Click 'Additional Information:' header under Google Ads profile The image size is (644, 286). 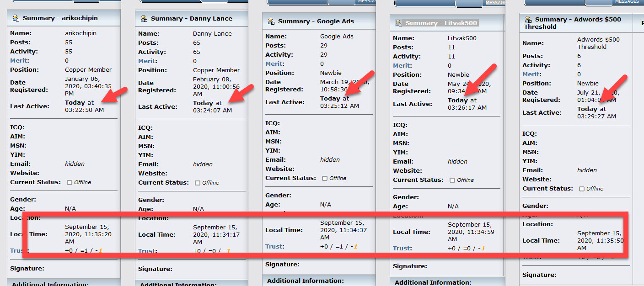coord(306,281)
